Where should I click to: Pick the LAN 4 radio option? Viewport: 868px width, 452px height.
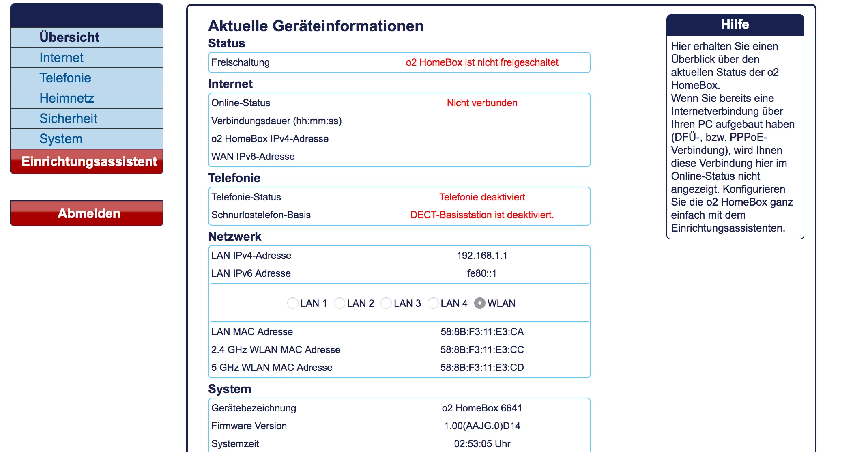(x=433, y=303)
